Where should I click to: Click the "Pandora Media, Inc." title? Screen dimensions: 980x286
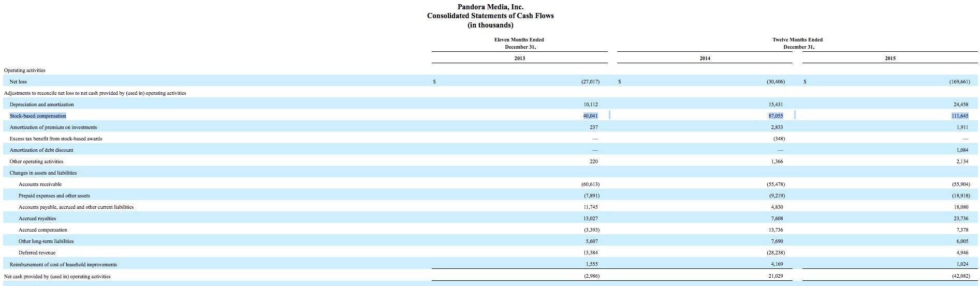tap(490, 7)
